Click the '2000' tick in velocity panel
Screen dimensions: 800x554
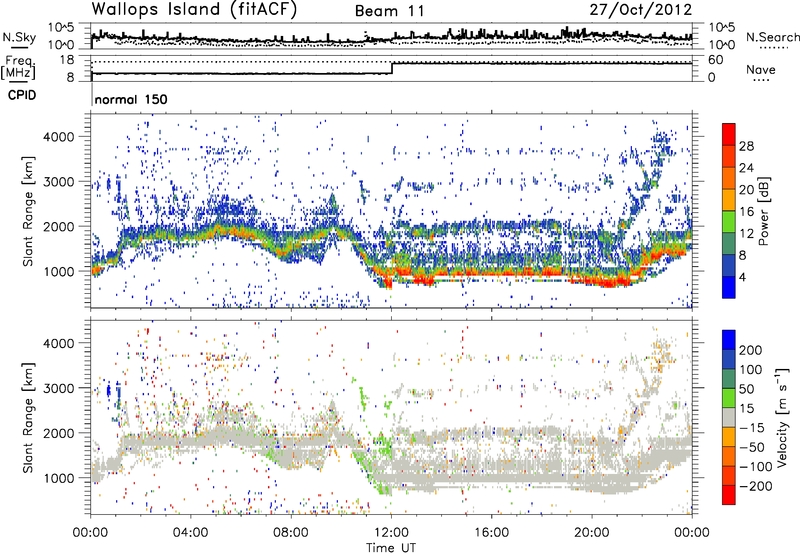tap(59, 433)
